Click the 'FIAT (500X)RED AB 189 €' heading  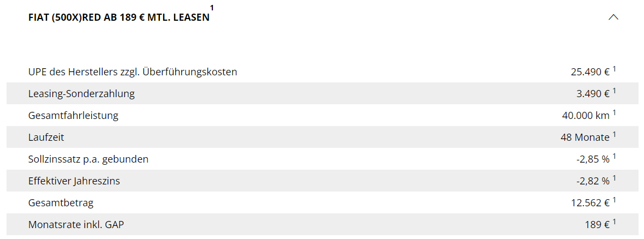119,17
